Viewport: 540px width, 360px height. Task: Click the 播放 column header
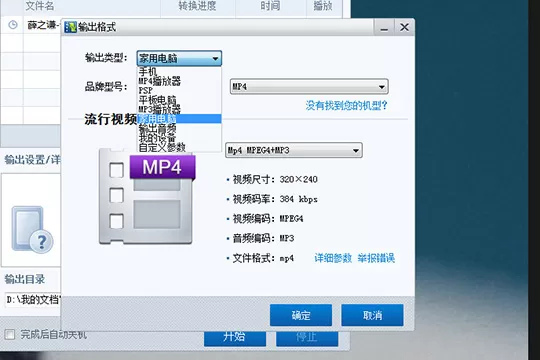pyautogui.click(x=323, y=6)
